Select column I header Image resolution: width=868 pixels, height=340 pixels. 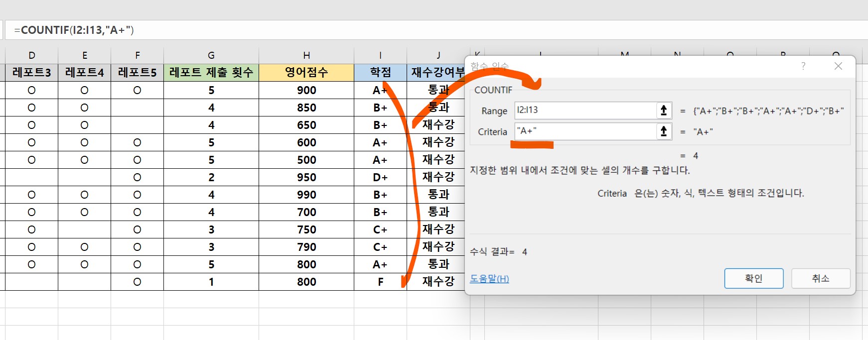(381, 55)
